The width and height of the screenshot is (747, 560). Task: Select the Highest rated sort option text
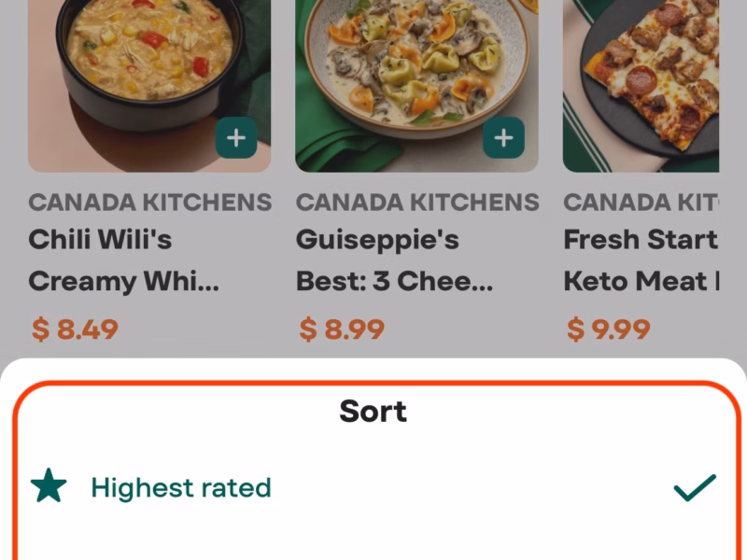pyautogui.click(x=181, y=487)
